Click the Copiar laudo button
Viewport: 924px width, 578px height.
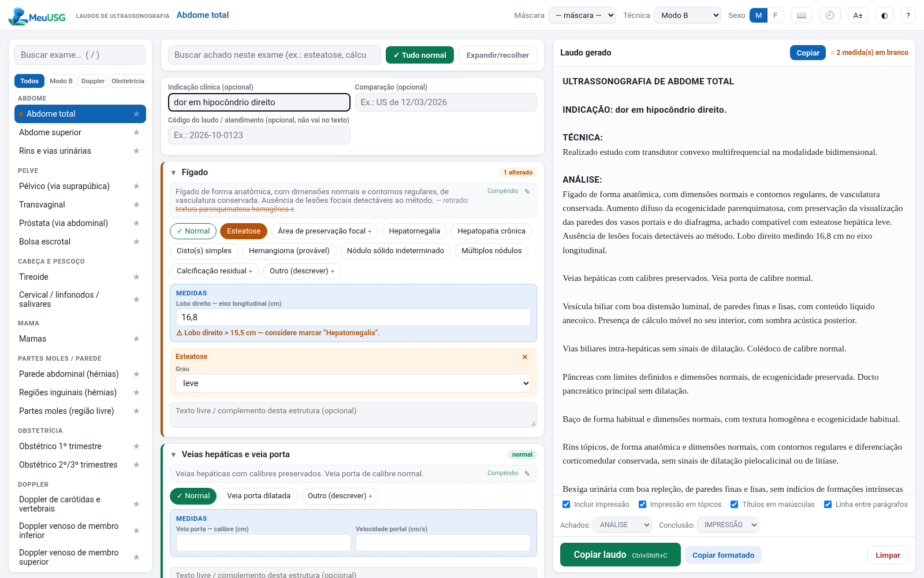(620, 555)
